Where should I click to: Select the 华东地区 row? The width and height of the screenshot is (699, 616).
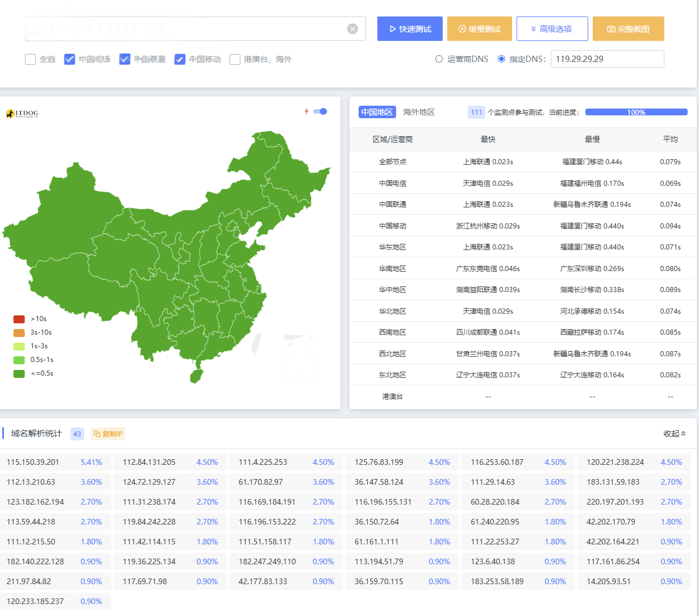click(x=523, y=247)
